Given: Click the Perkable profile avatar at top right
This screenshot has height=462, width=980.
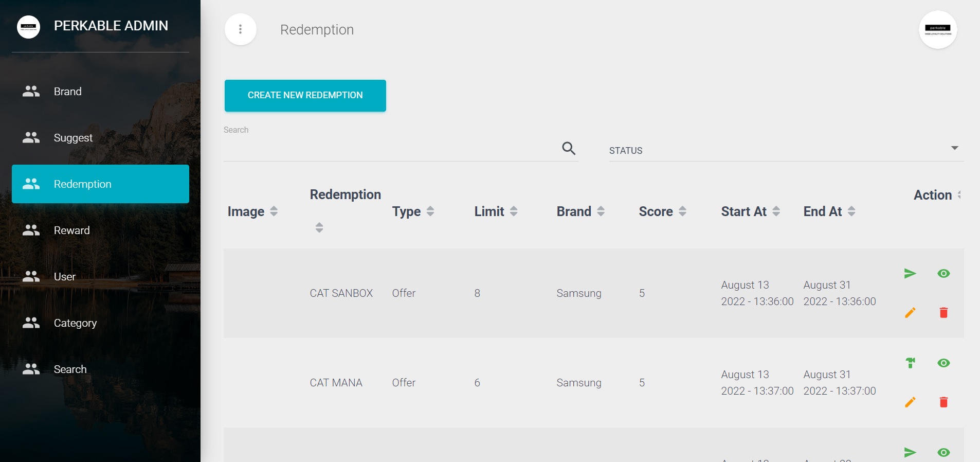Looking at the screenshot, I should coord(937,29).
